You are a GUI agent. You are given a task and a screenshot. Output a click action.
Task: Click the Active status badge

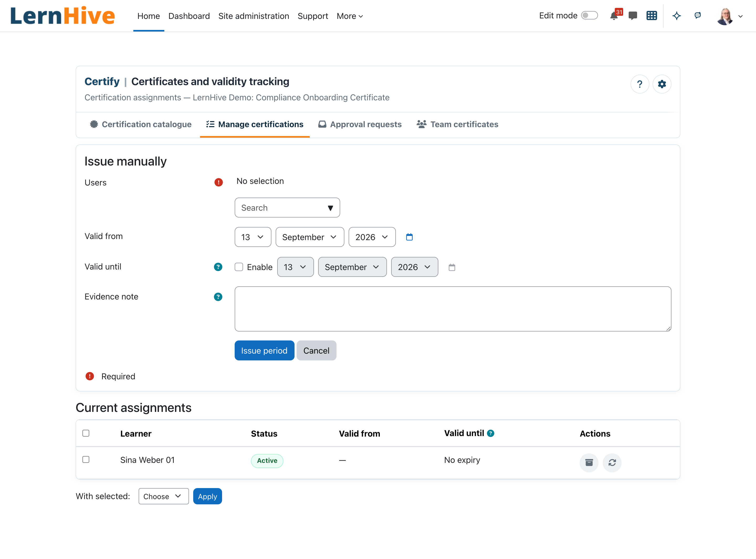point(267,460)
